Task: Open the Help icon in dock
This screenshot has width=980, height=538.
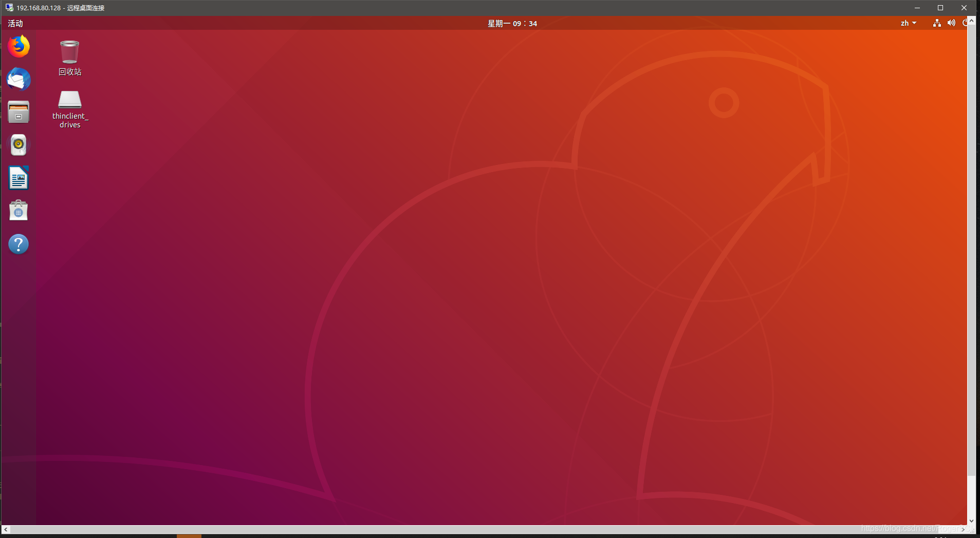Action: click(19, 244)
